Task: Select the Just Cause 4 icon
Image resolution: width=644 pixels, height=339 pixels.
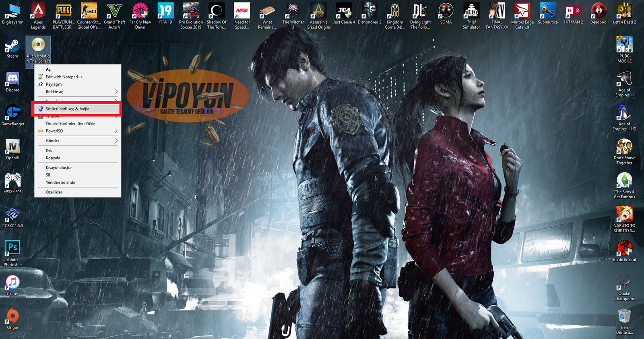Action: (344, 14)
